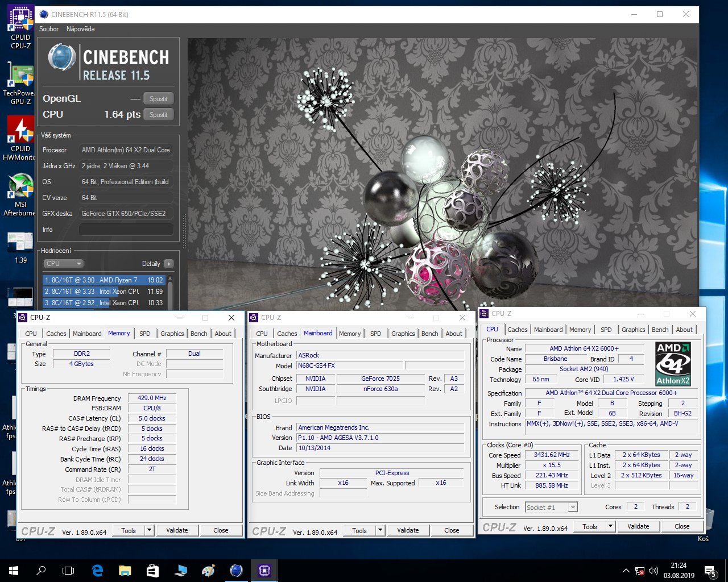728x582 pixels.
Task: Open the volume tray icon
Action: 653,571
